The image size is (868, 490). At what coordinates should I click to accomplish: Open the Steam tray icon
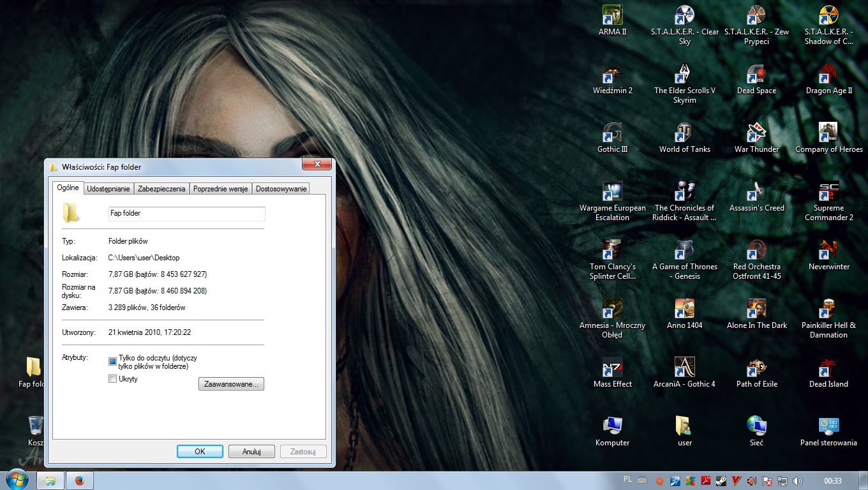(721, 480)
